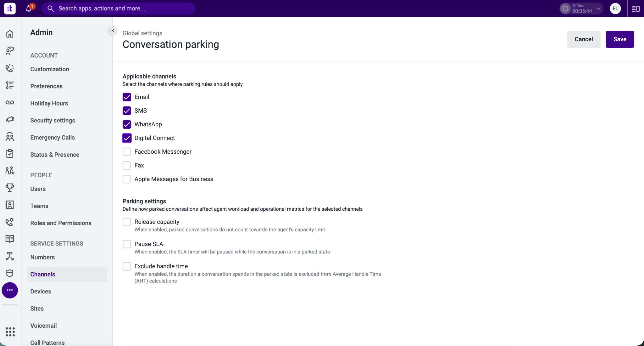This screenshot has height=346, width=644.
Task: Toggle the right panel layout icon
Action: (636, 9)
